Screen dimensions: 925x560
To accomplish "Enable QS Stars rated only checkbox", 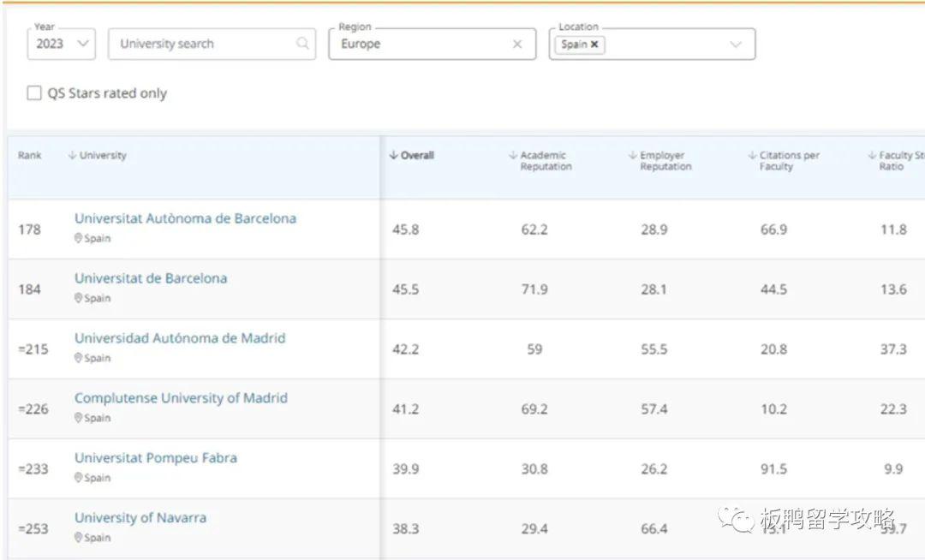I will tap(34, 93).
